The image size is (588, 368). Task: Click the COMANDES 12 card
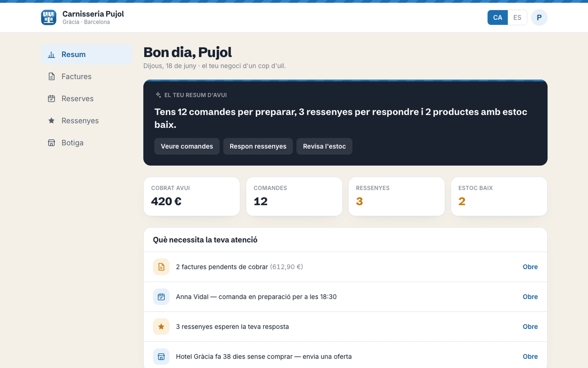(294, 197)
